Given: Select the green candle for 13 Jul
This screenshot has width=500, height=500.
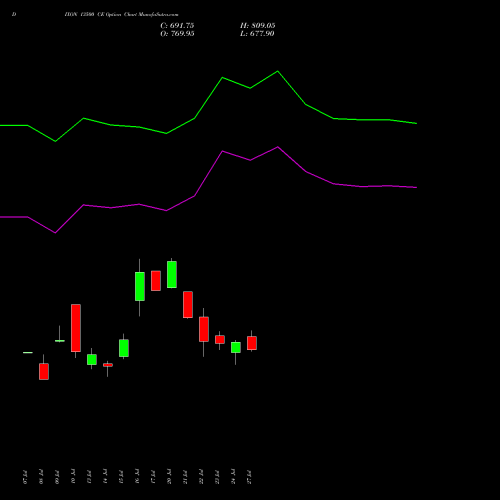Looking at the screenshot, I should coord(92,359).
